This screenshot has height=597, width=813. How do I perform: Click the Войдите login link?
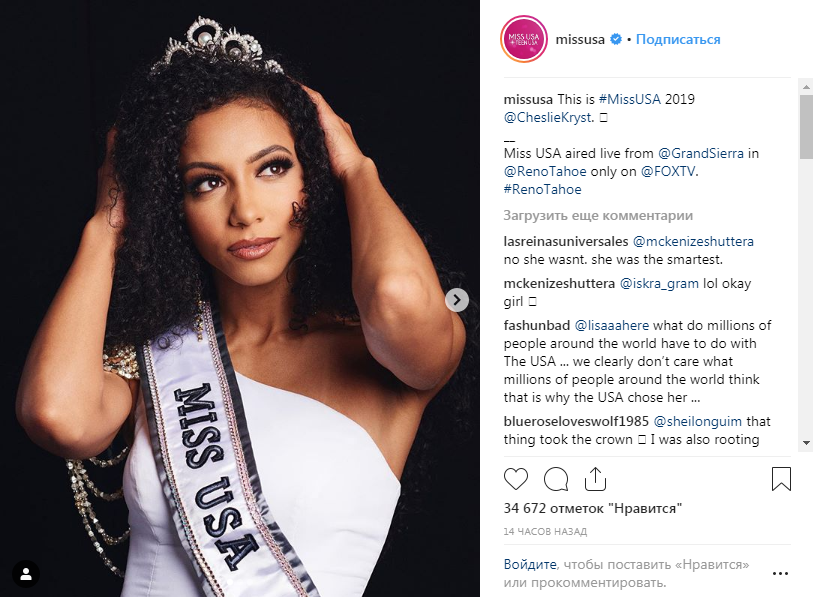(530, 564)
